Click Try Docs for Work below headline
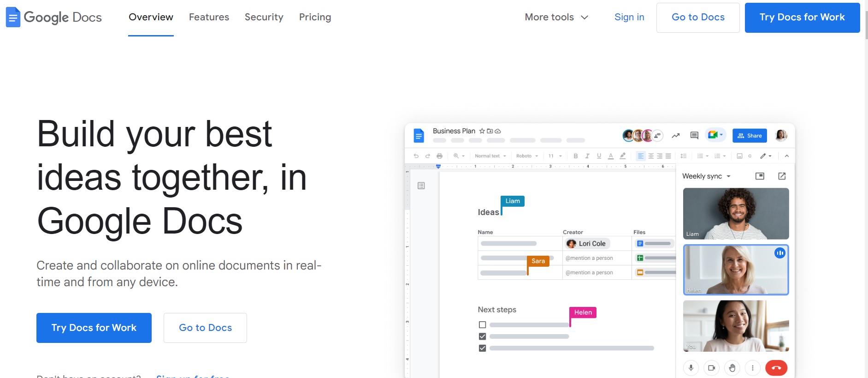The image size is (868, 378). pyautogui.click(x=94, y=328)
